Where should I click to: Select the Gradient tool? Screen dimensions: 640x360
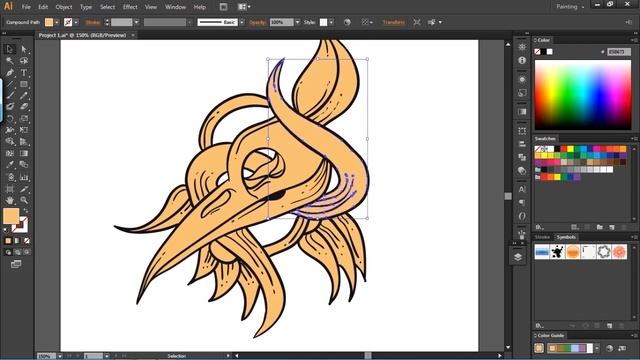point(24,153)
